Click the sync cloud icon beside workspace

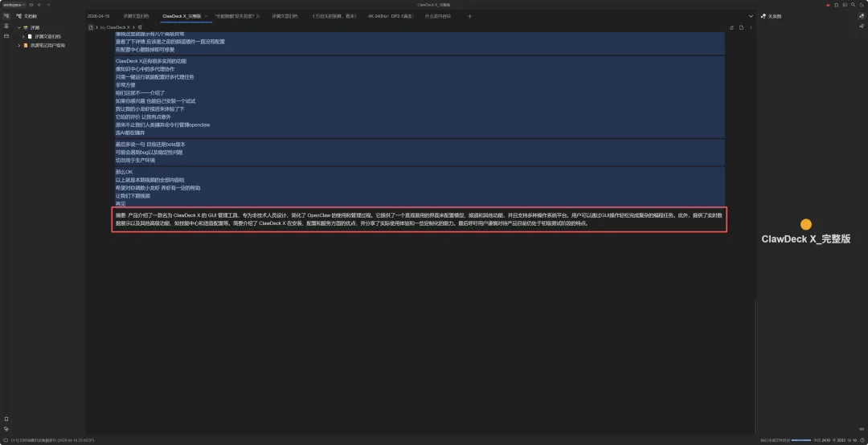32,5
